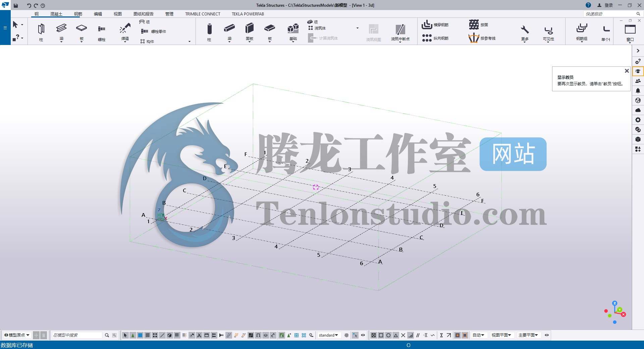Toggle the select bolts four-dots switch
The height and width of the screenshot is (349, 644).
(155, 335)
